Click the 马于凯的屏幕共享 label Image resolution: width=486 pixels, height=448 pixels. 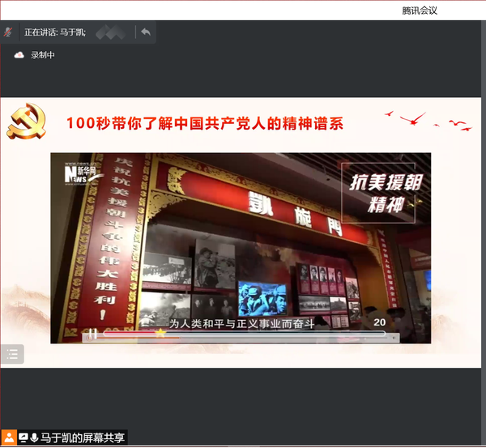[x=83, y=438]
